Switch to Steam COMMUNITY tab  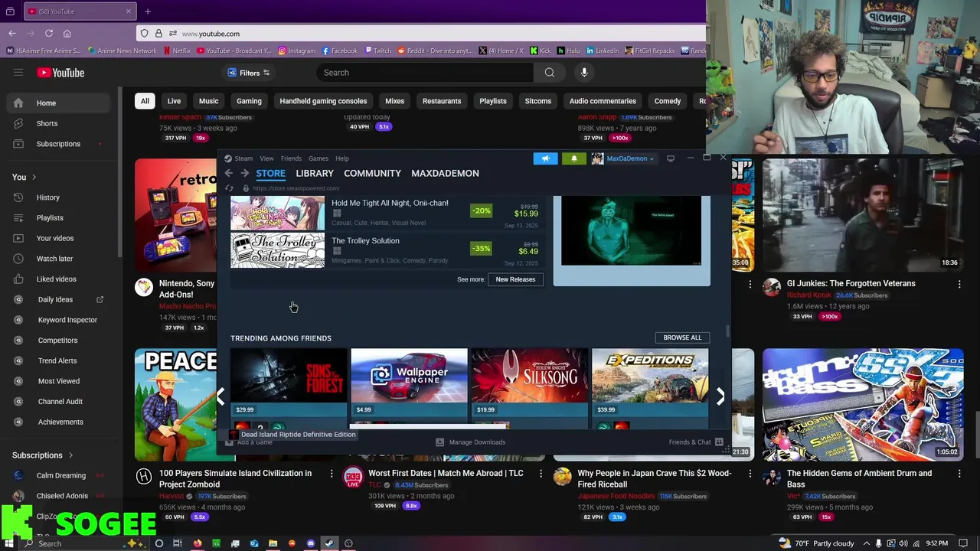(372, 174)
